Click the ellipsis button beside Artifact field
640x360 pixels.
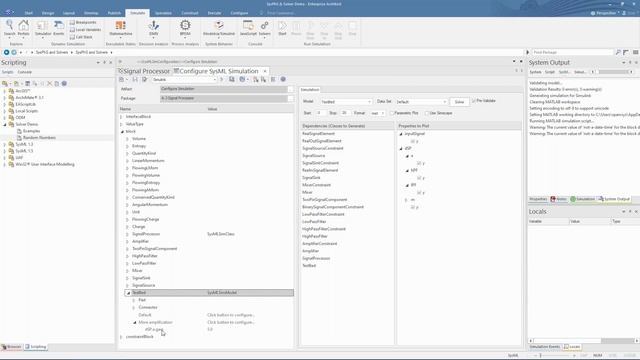point(291,89)
